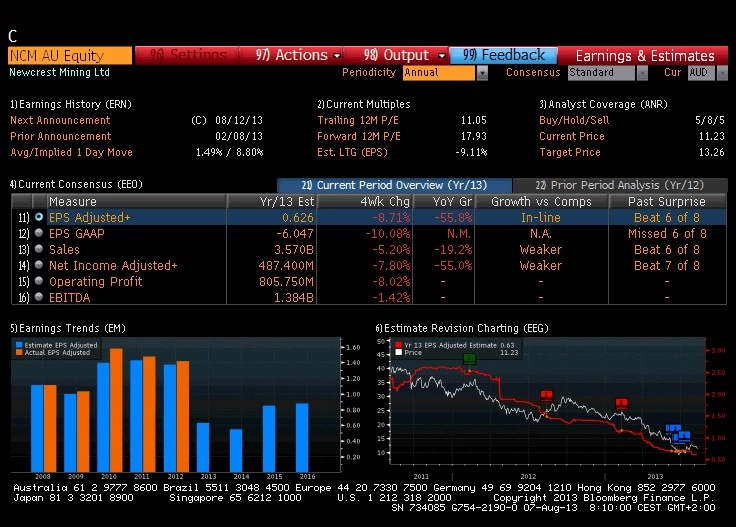The height and width of the screenshot is (527, 736).
Task: Open Consensus Standard dropdown arrow
Action: [x=642, y=73]
